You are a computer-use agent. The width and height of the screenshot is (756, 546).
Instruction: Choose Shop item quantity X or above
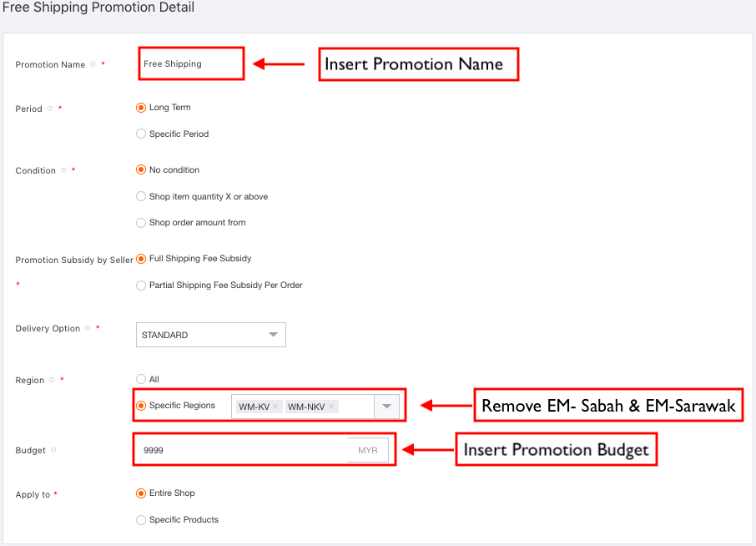(x=141, y=196)
